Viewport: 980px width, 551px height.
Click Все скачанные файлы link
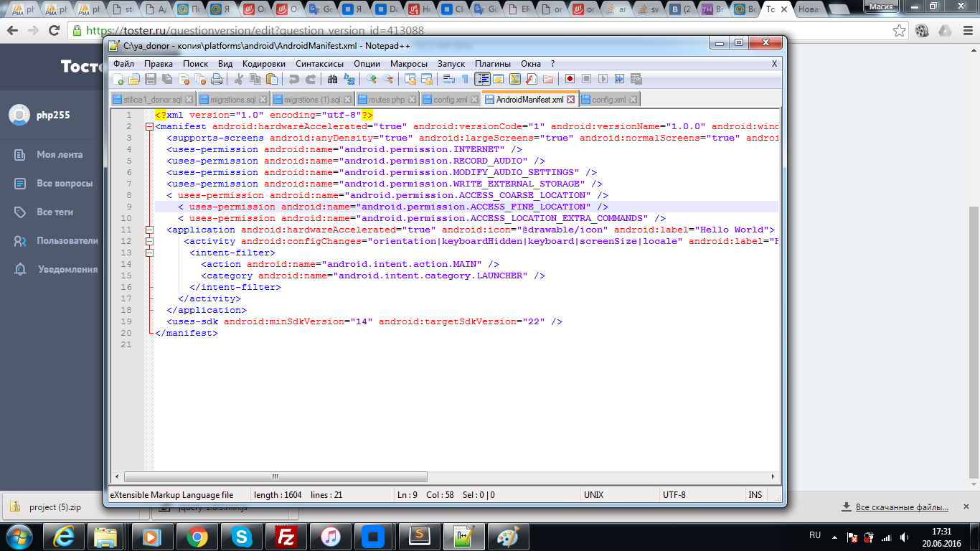pyautogui.click(x=902, y=507)
